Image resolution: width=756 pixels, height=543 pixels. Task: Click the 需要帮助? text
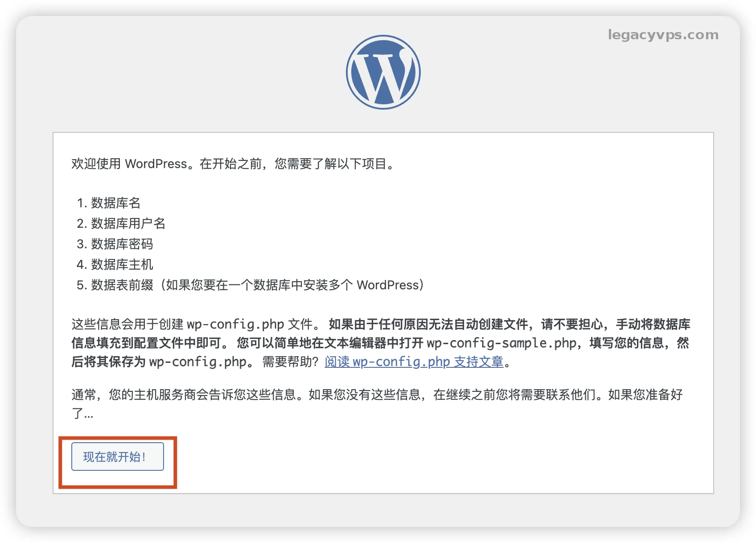coord(290,362)
